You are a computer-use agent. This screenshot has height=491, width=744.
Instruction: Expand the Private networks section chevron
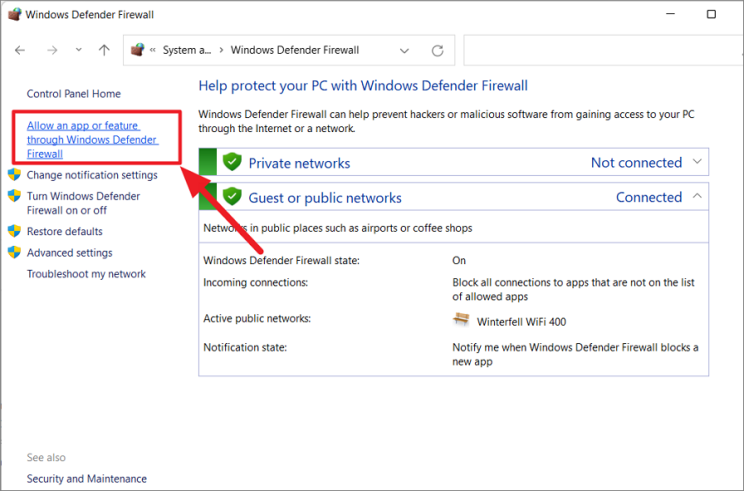pos(697,162)
